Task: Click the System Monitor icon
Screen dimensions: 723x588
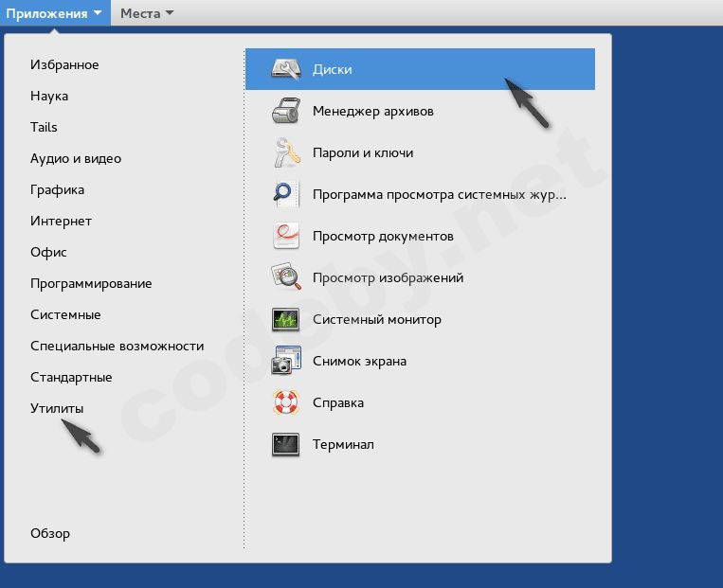Action: pos(286,319)
